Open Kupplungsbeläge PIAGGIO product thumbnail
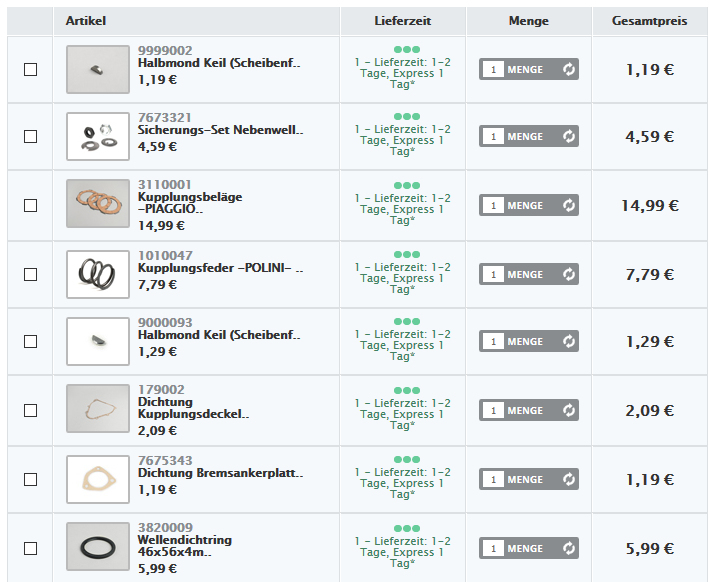The width and height of the screenshot is (709, 582). pos(98,205)
